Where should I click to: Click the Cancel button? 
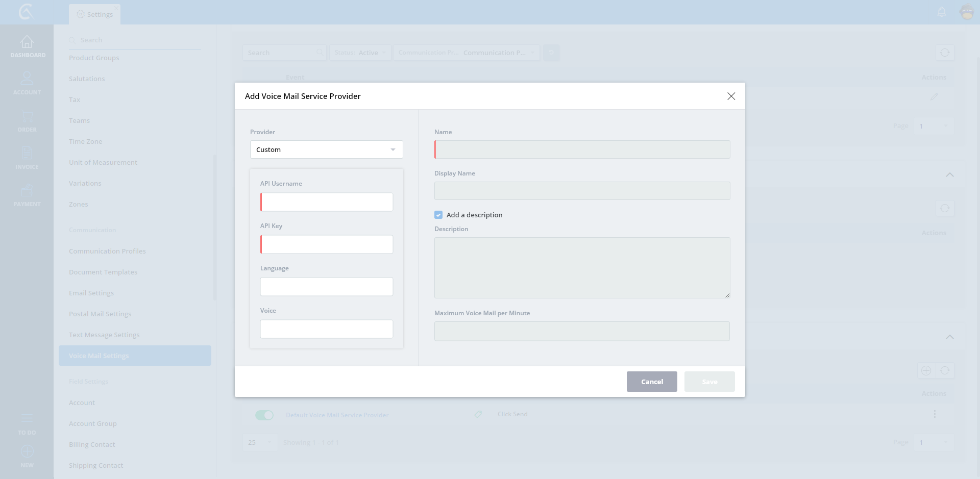[652, 382]
